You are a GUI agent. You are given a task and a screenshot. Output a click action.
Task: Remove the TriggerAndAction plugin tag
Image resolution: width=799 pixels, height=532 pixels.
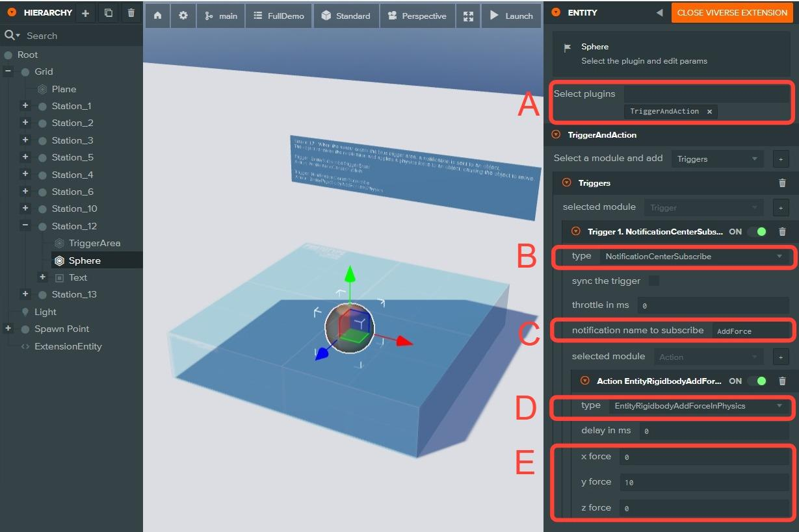pos(709,112)
